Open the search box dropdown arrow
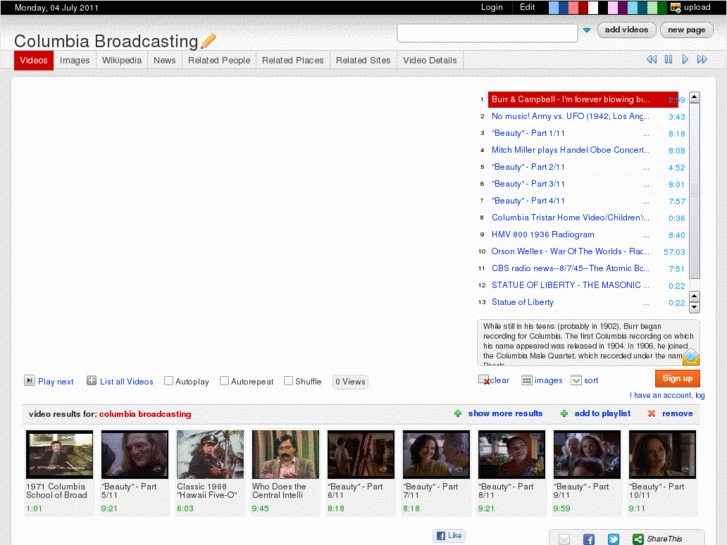Screen dimensions: 727x545 pos(587,31)
